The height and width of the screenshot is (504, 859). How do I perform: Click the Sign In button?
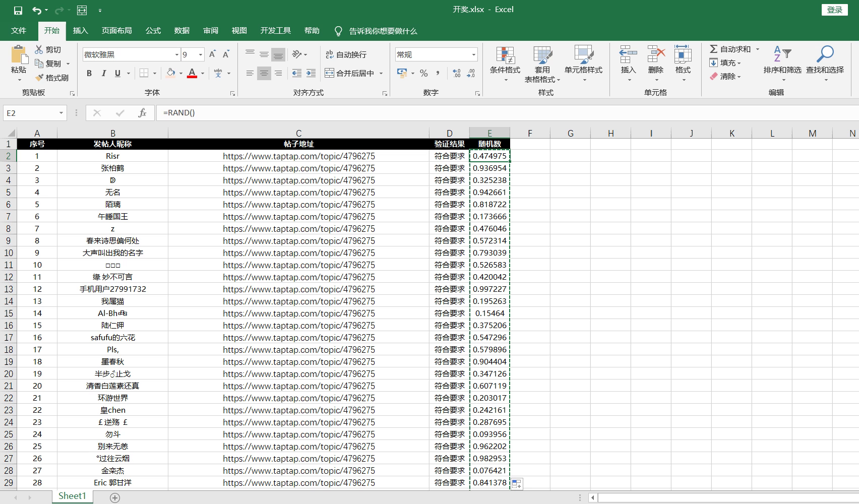834,10
